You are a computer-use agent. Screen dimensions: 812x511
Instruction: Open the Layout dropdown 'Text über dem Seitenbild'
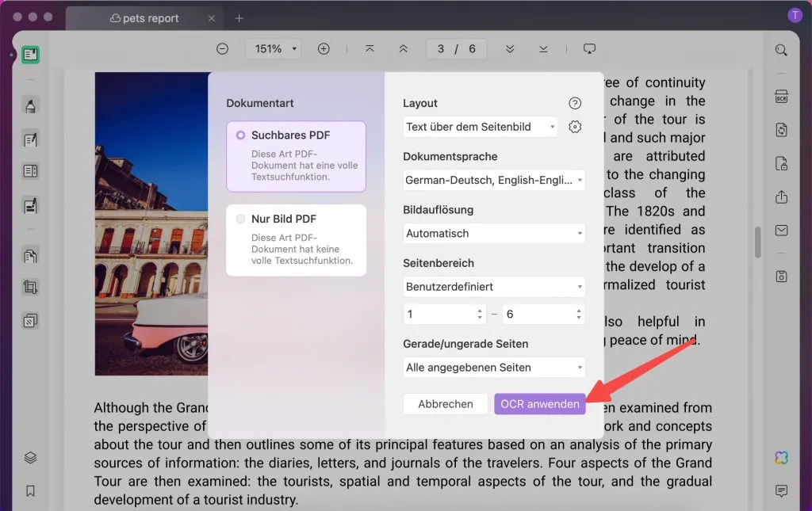[x=480, y=127]
